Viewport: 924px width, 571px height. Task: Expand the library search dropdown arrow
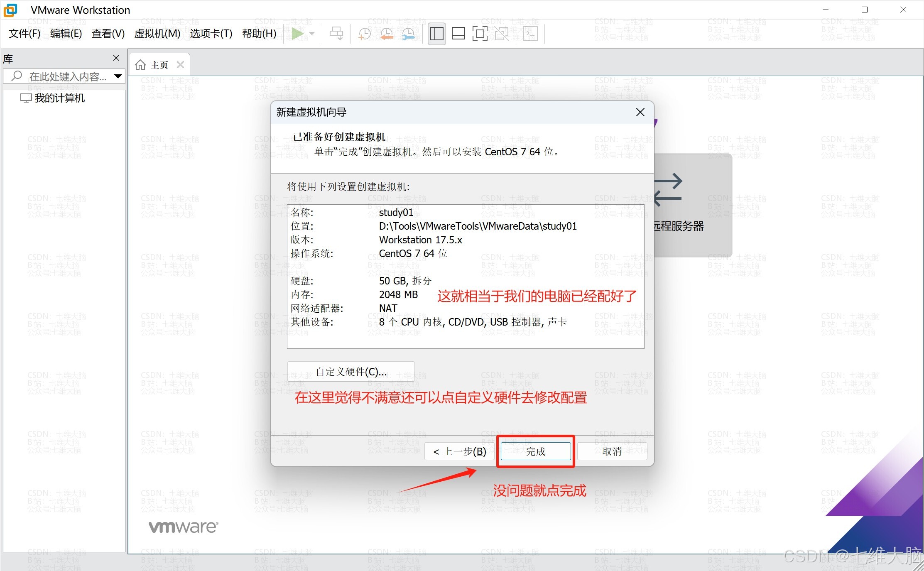point(118,76)
